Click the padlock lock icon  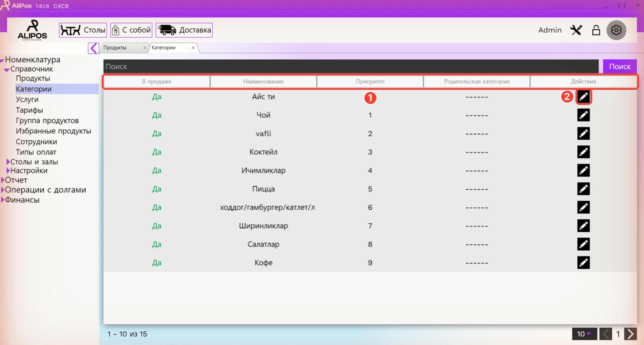tap(596, 30)
